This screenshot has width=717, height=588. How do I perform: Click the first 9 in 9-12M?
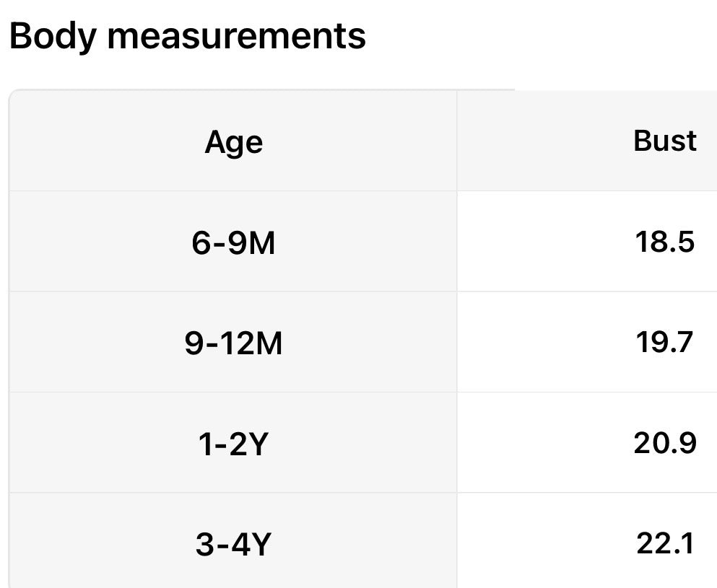pos(194,343)
